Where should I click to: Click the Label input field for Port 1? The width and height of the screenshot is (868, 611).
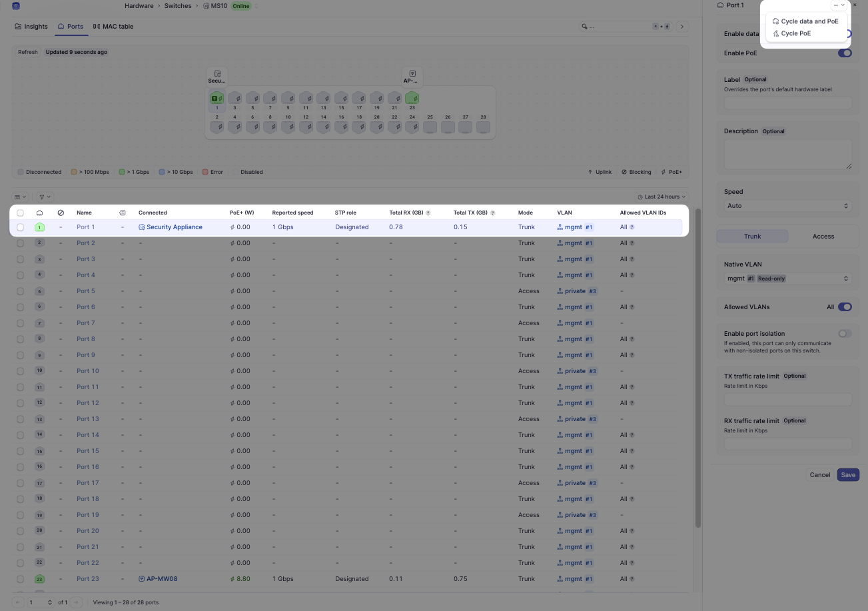pyautogui.click(x=787, y=103)
